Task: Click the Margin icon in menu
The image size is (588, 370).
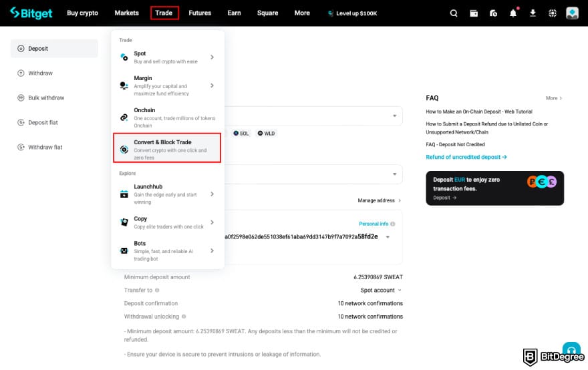Action: tap(124, 85)
